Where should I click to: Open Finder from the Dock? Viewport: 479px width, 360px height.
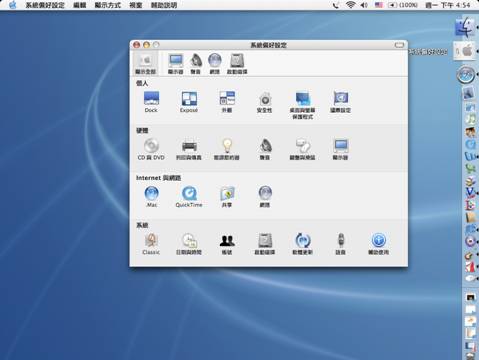465,27
